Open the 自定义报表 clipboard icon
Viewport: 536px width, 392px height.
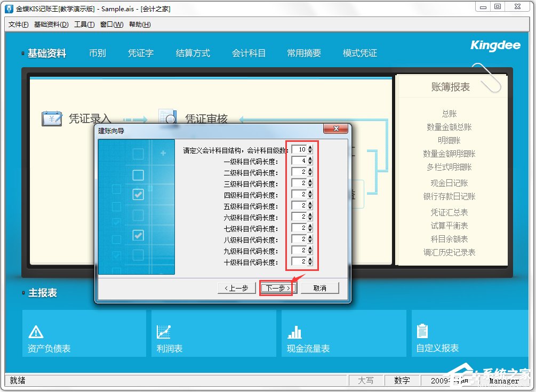pos(422,331)
